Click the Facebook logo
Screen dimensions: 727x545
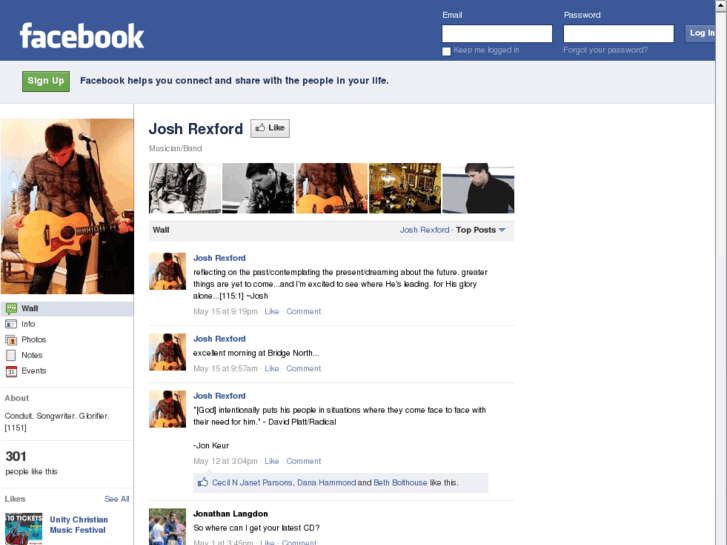point(82,36)
